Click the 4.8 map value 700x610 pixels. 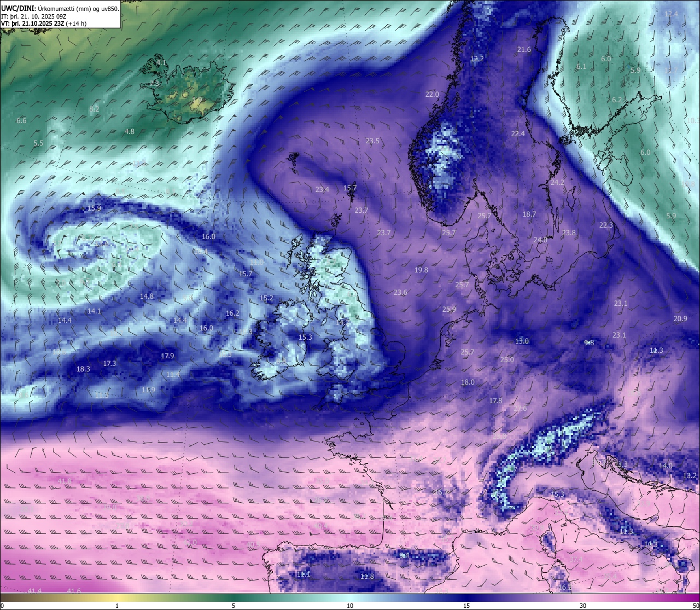coord(130,132)
